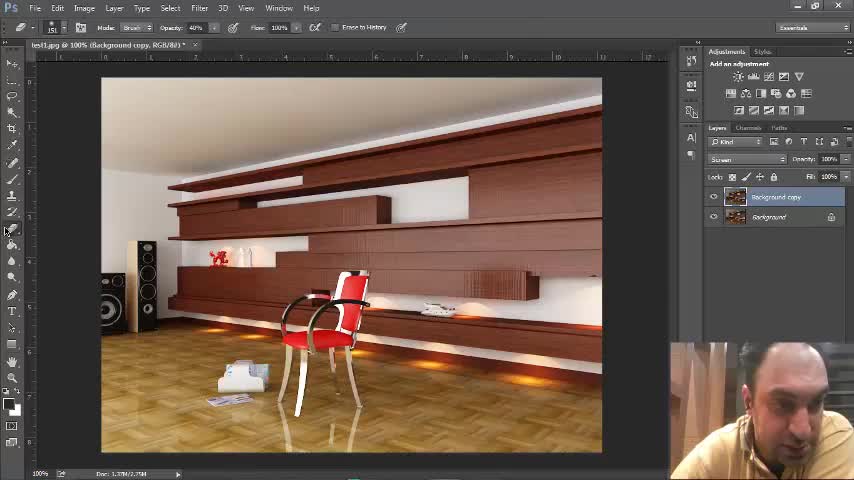
Task: Open the Flow slider dropdown arrow
Action: pyautogui.click(x=296, y=28)
